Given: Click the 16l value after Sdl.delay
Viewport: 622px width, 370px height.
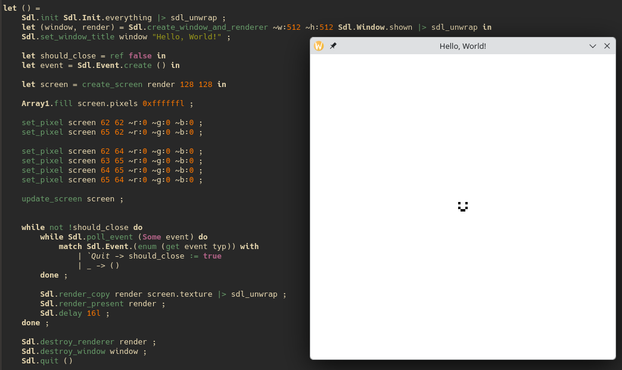Looking at the screenshot, I should [94, 313].
